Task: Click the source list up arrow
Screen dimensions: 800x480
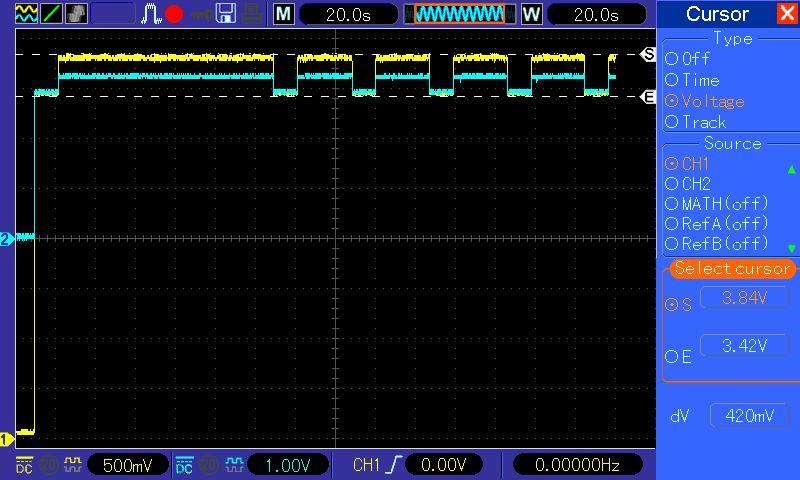Action: coord(792,169)
